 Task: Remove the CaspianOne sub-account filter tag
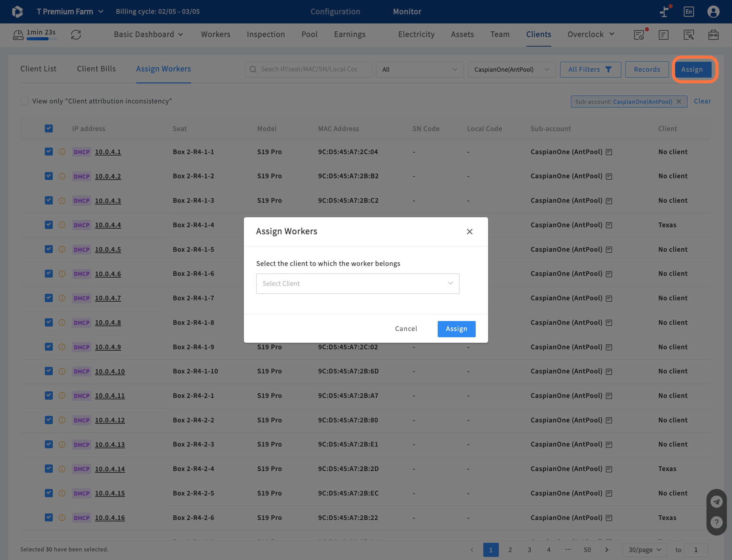tap(679, 101)
